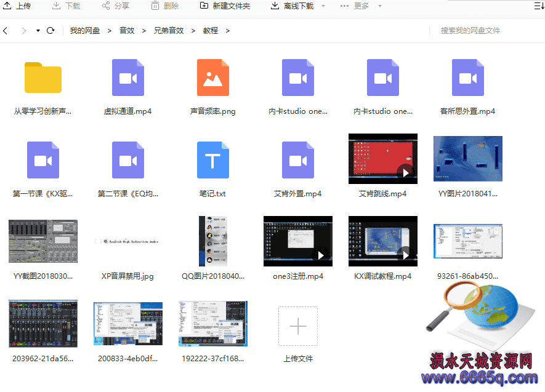Screen dimensions: 545x392
Task: Go forward with the right arrow
Action: 23,31
